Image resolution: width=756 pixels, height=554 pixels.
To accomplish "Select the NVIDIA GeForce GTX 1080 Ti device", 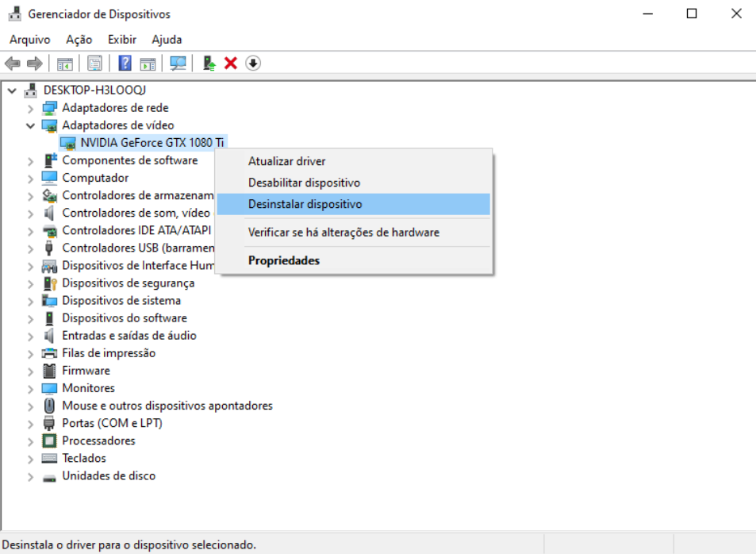I will (x=151, y=142).
